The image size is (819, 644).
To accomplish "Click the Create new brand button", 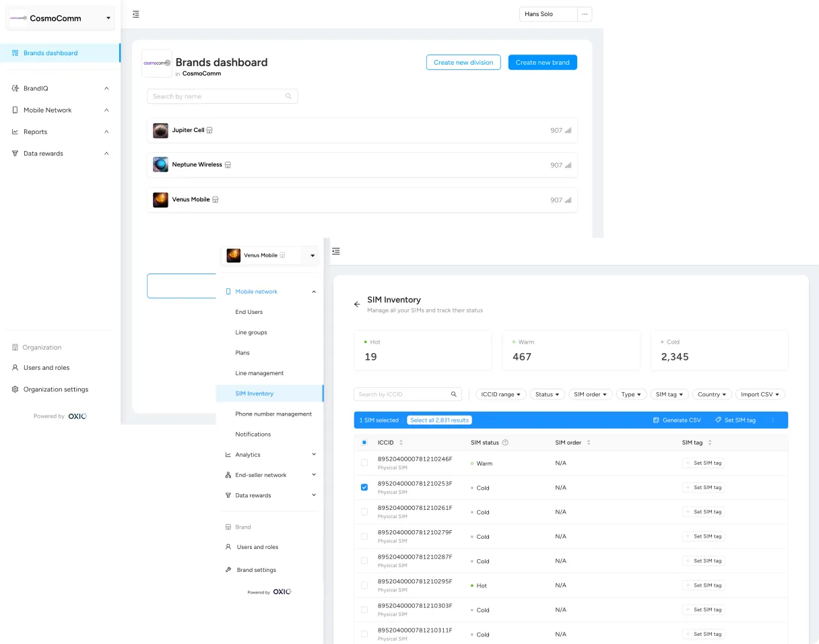I will coord(543,62).
